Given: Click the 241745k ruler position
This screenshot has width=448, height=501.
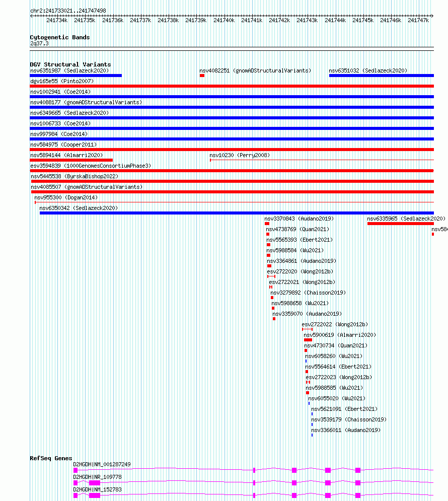Looking at the screenshot, I should (x=363, y=20).
